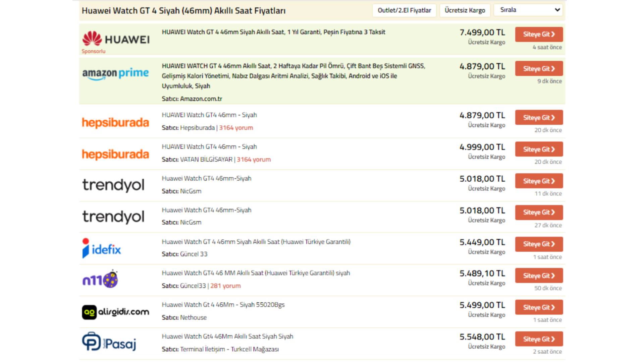The width and height of the screenshot is (644, 362).
Task: Go to site for Trendyol offer updated 11 dk önce
Action: pyautogui.click(x=539, y=181)
